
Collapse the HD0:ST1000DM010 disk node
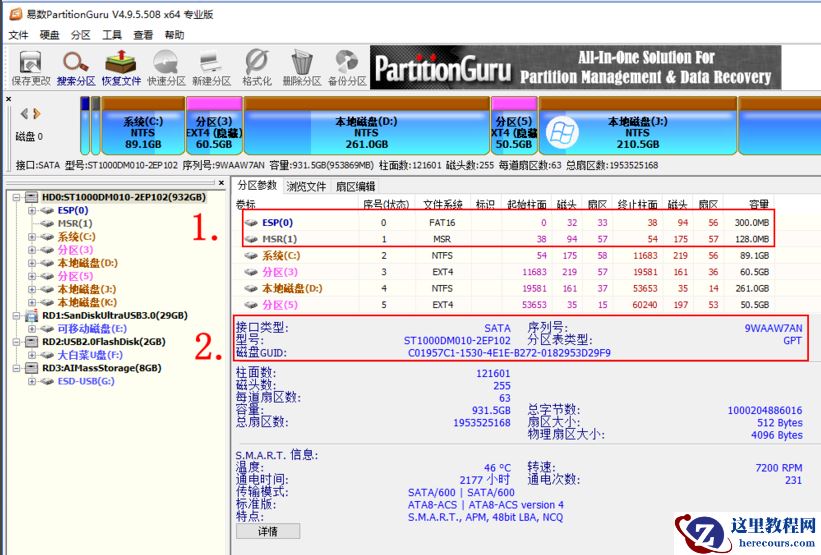(16, 197)
